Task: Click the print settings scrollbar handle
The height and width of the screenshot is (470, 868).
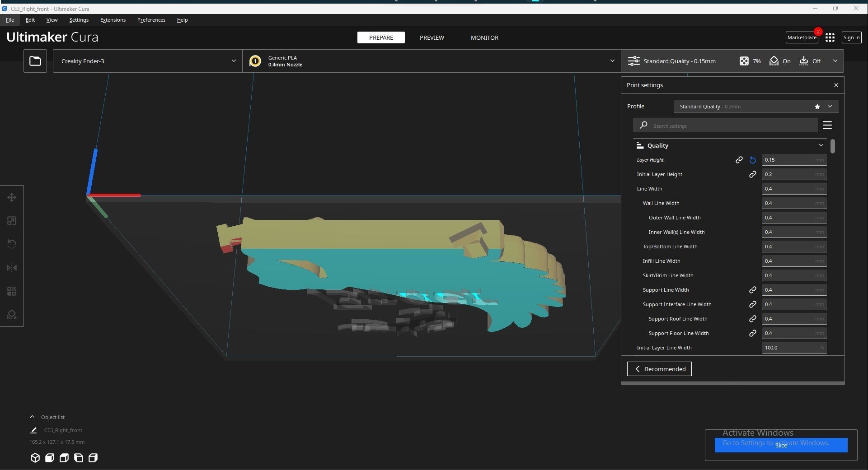Action: coord(833,146)
